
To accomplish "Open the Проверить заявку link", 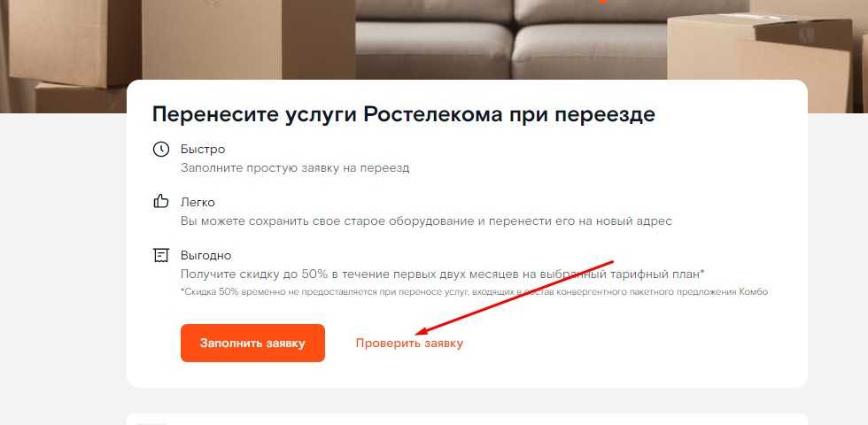I will [409, 344].
